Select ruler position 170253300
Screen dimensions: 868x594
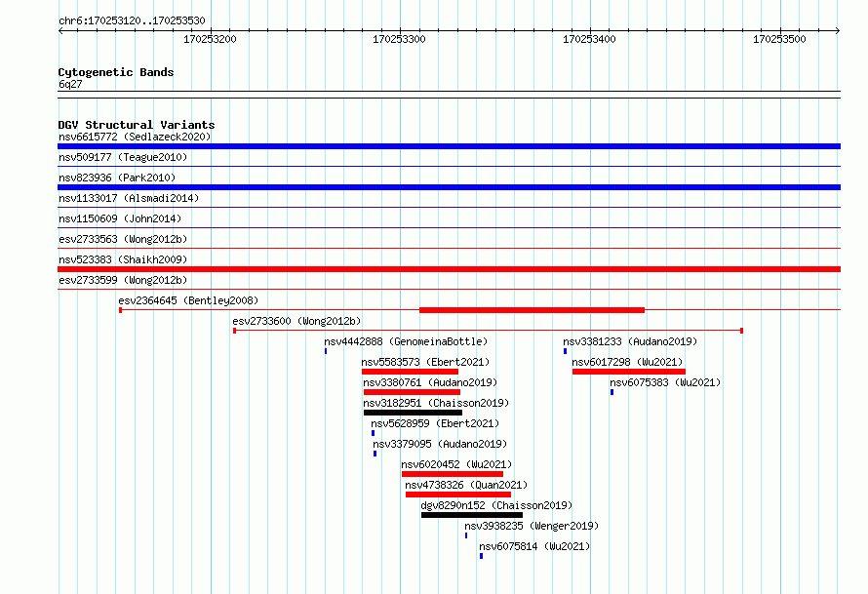pos(399,39)
